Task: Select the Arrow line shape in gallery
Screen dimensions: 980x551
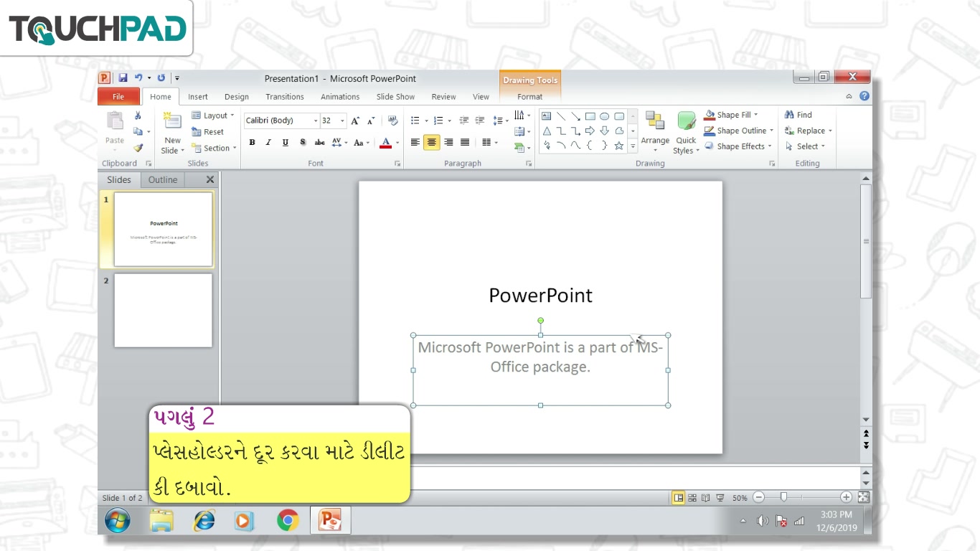Action: (575, 116)
